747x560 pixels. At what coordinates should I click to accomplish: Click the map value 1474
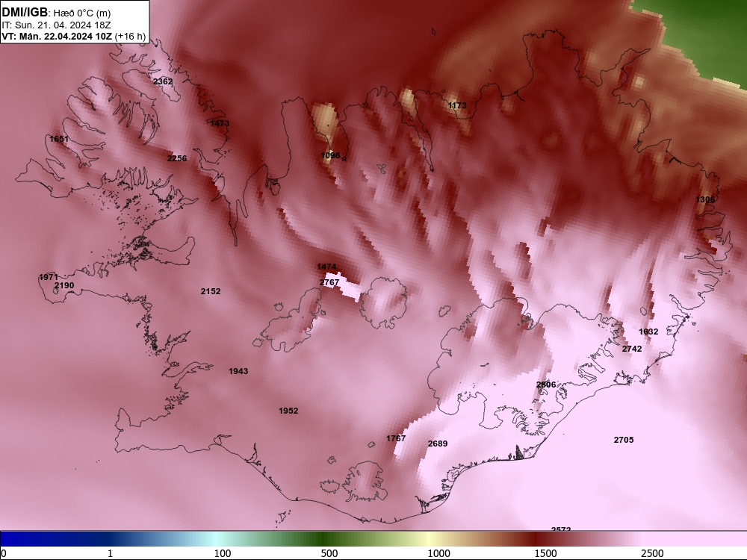(326, 267)
